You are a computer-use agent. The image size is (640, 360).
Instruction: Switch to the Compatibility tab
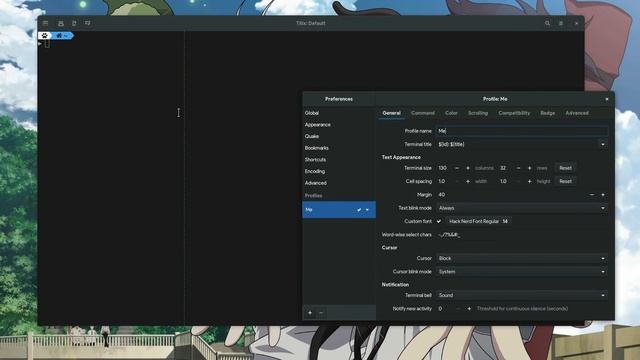(514, 113)
